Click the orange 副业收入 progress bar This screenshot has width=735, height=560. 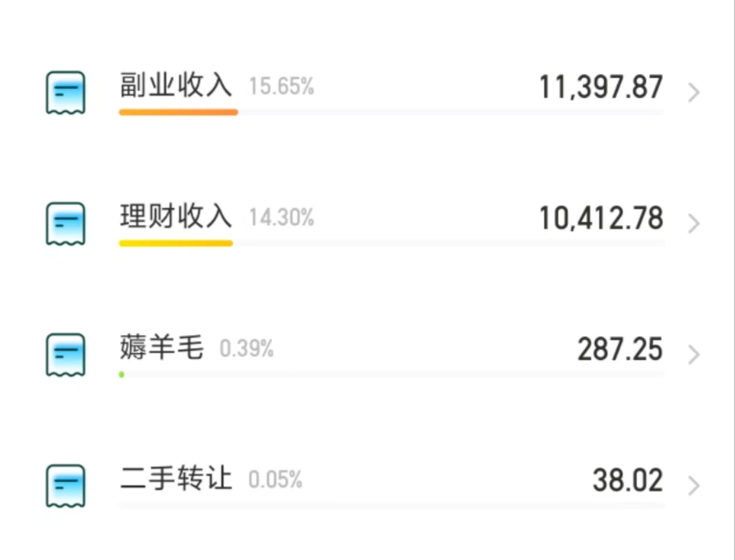178,112
